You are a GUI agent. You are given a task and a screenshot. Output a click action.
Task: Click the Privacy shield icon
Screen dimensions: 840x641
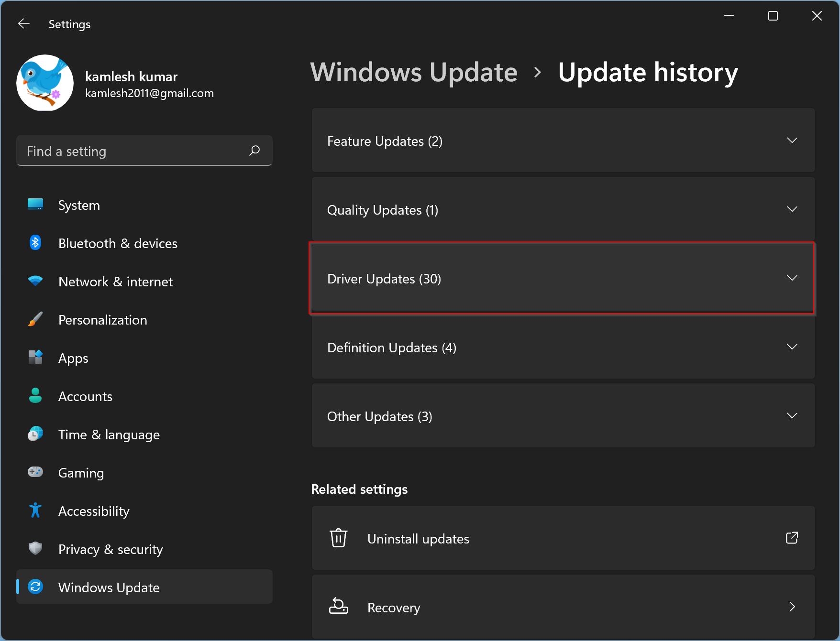pos(35,548)
